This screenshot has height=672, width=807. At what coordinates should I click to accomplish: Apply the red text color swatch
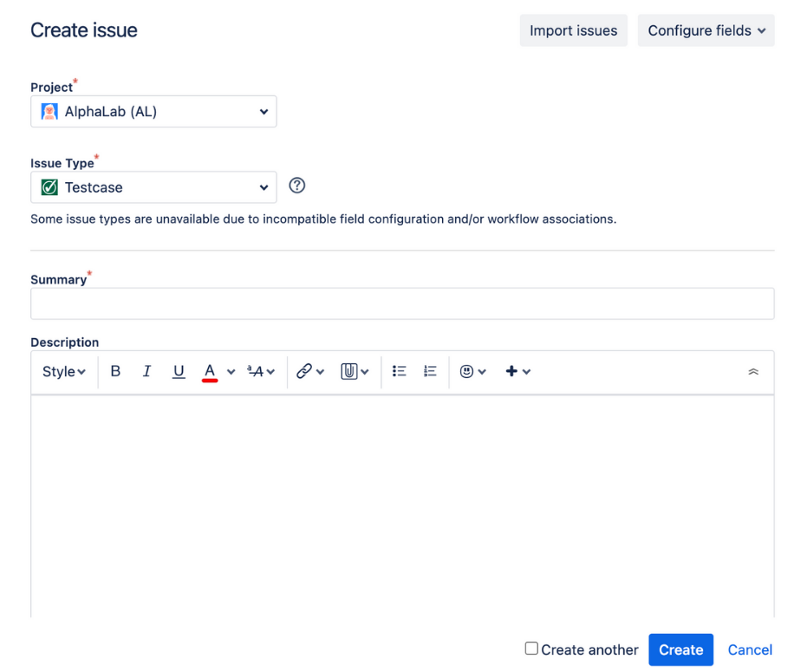[209, 371]
